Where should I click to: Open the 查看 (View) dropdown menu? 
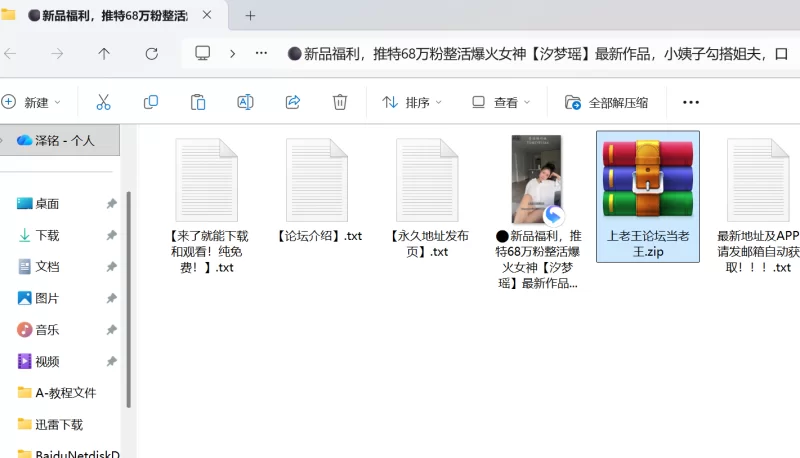[x=501, y=102]
